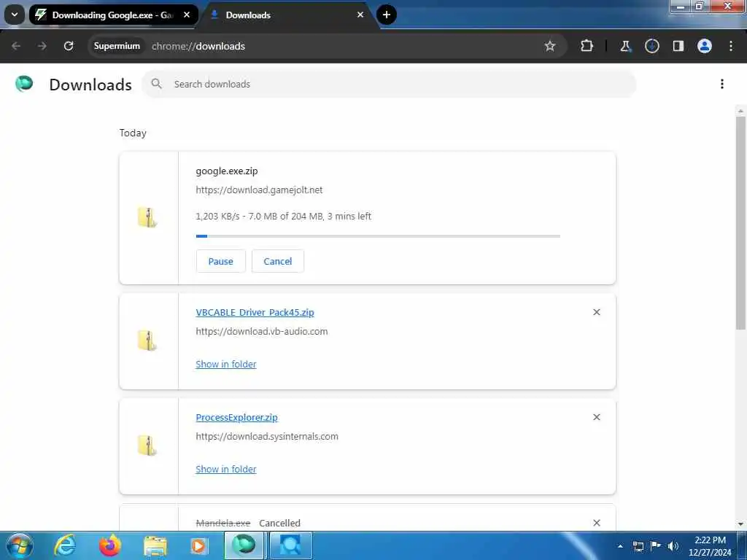Click the google.exe.zip file icon
This screenshot has height=560, width=747.
pos(147,217)
